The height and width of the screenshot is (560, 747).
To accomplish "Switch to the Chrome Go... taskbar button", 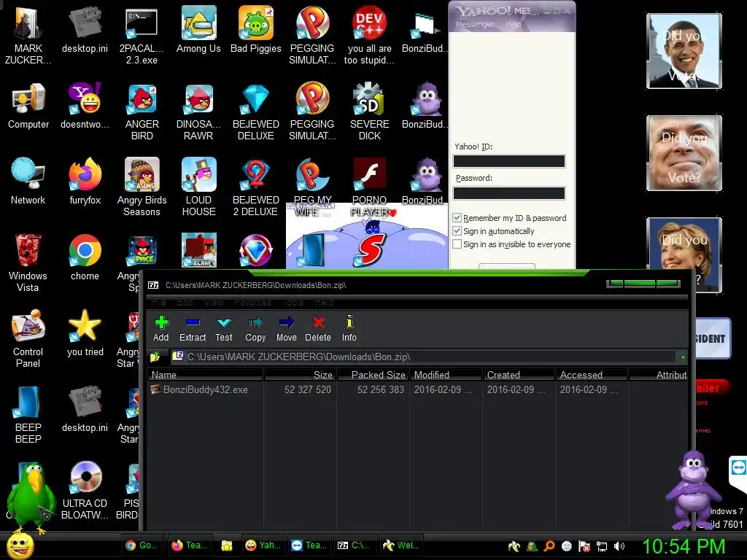I will click(142, 545).
